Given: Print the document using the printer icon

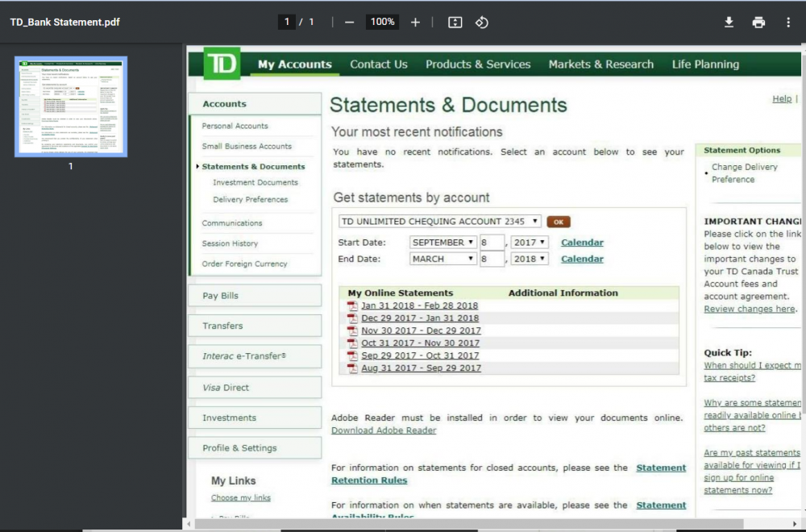Looking at the screenshot, I should coord(758,22).
